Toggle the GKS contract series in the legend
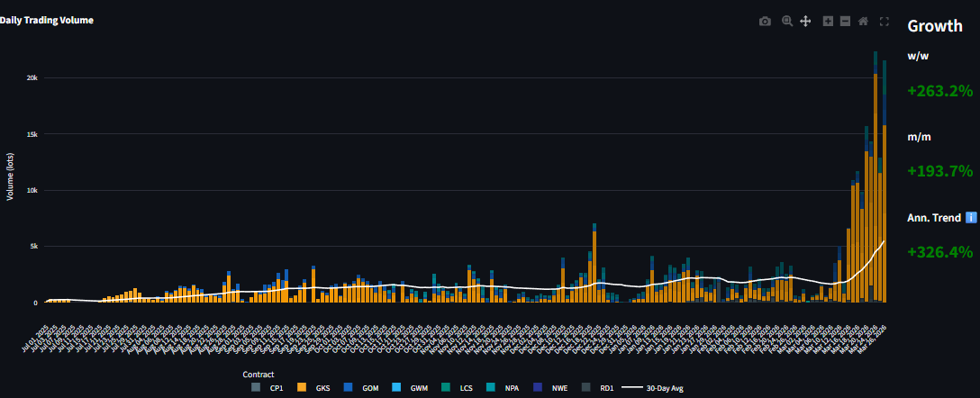 coord(313,388)
